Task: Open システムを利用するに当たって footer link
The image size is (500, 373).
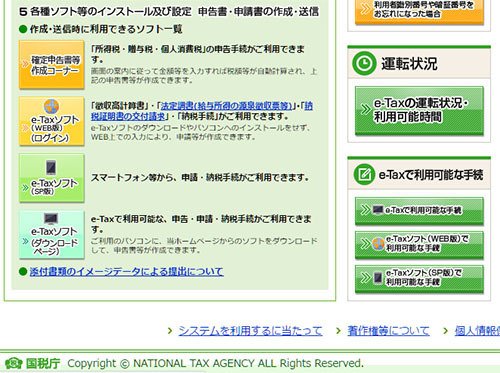Action: pyautogui.click(x=250, y=331)
